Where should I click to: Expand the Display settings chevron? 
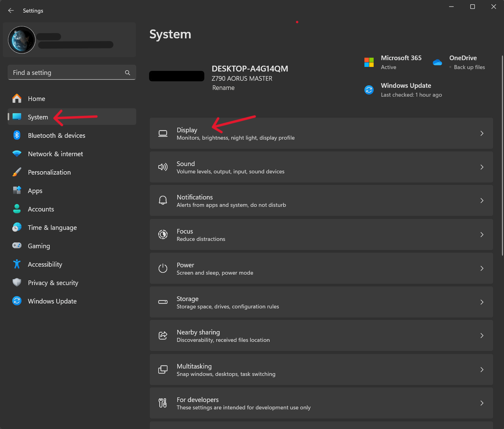click(x=482, y=133)
